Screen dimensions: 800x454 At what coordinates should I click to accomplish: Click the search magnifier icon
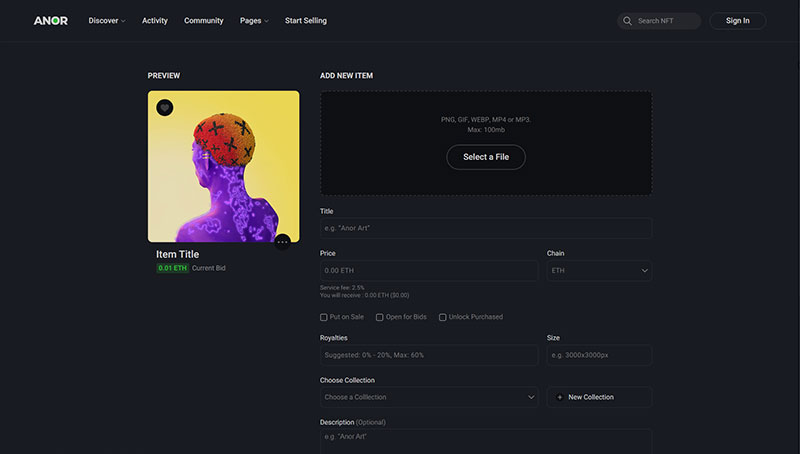point(628,21)
